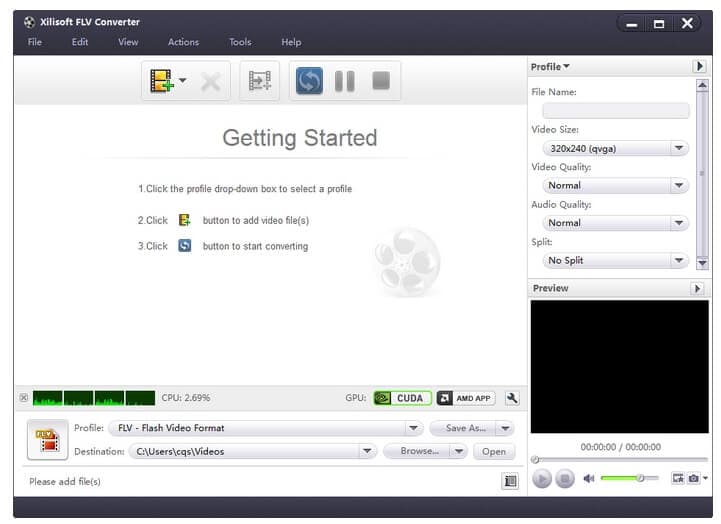Viewport: 721px width, 524px height.
Task: Click the Remove (X) toolbar icon
Action: (x=211, y=82)
